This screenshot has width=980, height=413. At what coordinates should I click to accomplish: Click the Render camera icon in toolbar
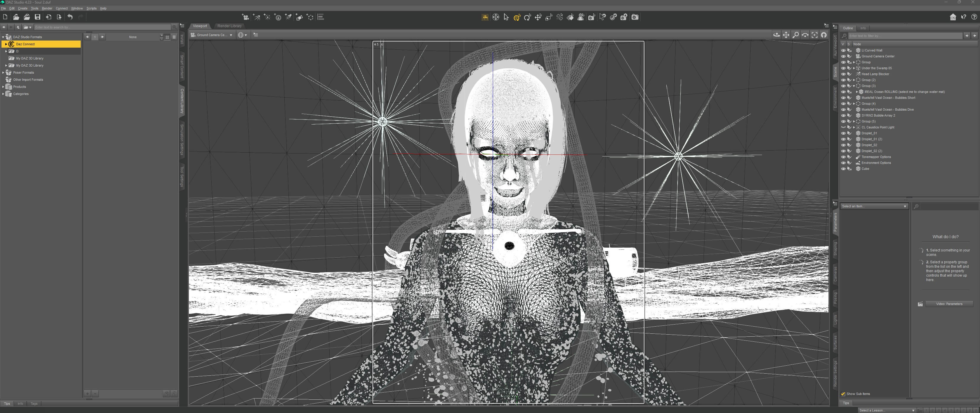click(635, 17)
